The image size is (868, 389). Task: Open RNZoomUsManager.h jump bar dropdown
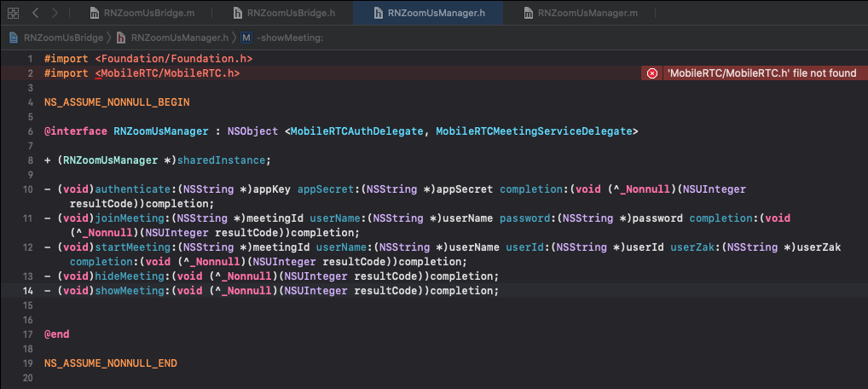[180, 38]
